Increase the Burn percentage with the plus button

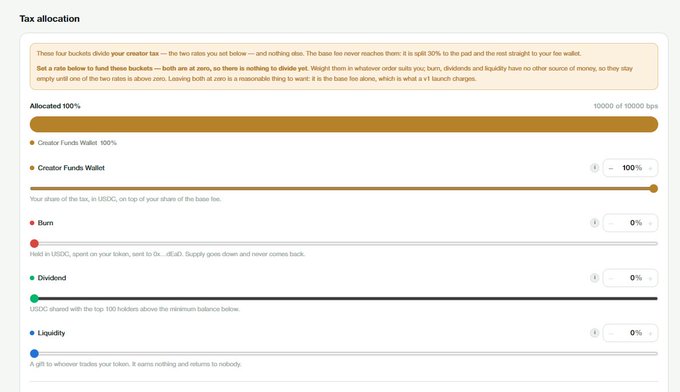[650, 223]
